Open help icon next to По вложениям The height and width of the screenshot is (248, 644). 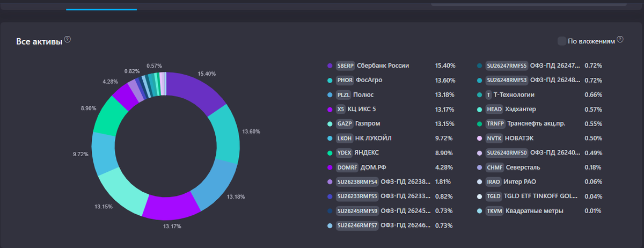620,39
